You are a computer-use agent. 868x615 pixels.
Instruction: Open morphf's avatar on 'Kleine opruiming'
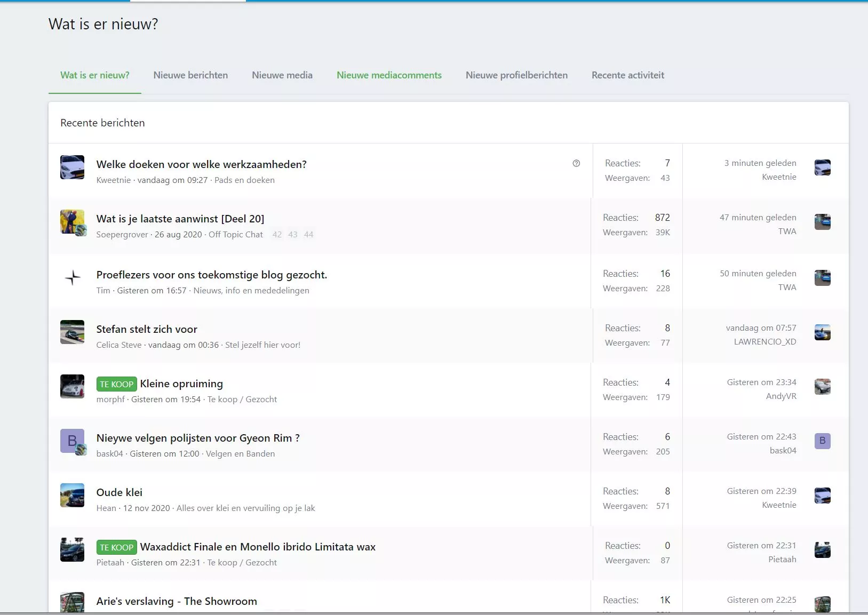point(73,386)
